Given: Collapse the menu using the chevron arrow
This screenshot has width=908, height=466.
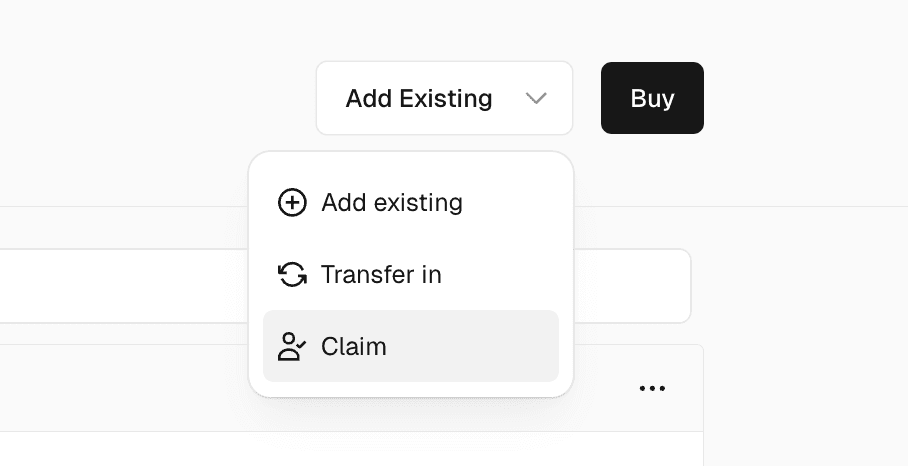Looking at the screenshot, I should pos(536,98).
